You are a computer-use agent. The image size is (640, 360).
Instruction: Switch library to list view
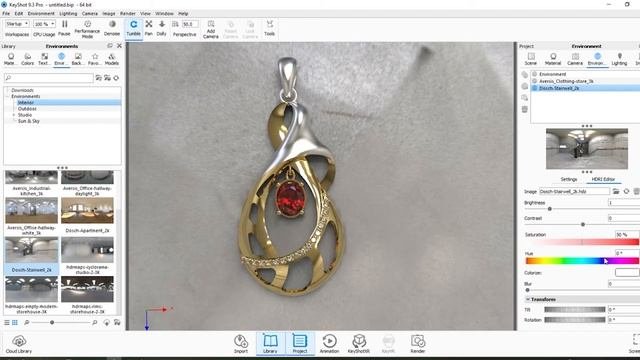(7, 322)
